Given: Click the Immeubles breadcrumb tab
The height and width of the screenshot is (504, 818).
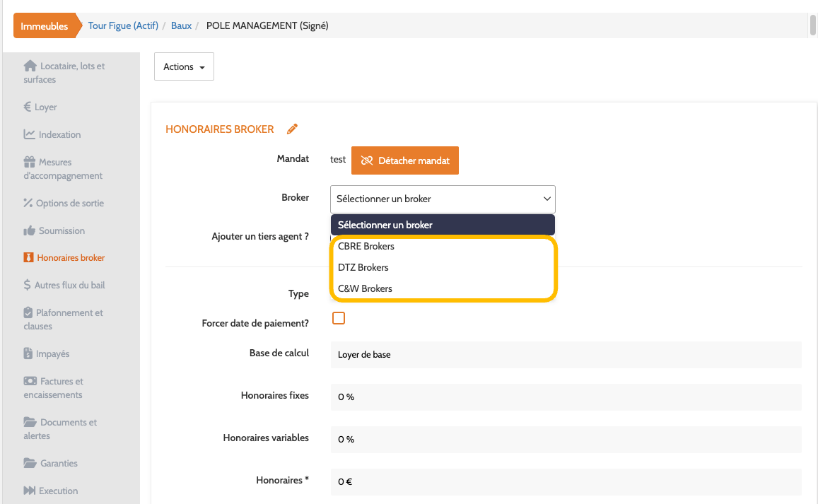Looking at the screenshot, I should pyautogui.click(x=45, y=26).
